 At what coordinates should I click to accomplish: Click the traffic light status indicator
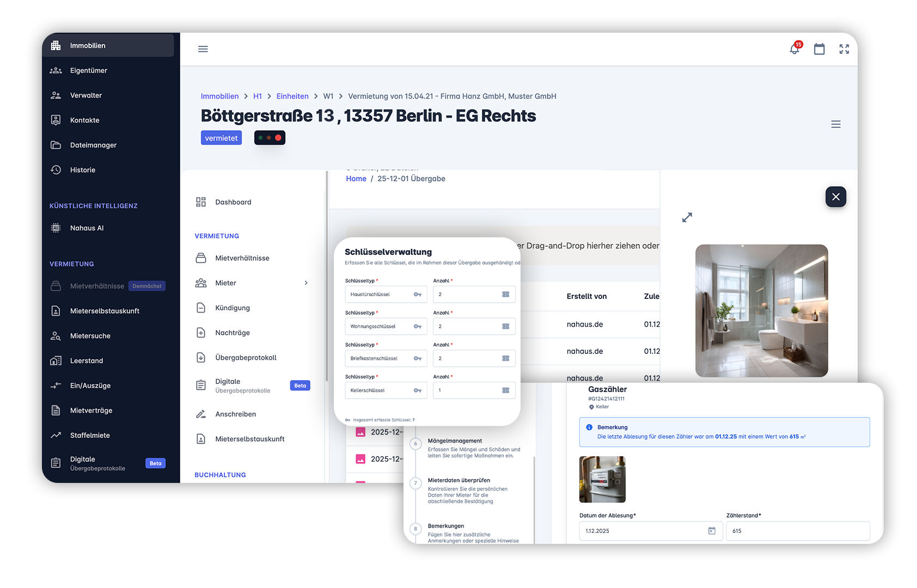270,138
